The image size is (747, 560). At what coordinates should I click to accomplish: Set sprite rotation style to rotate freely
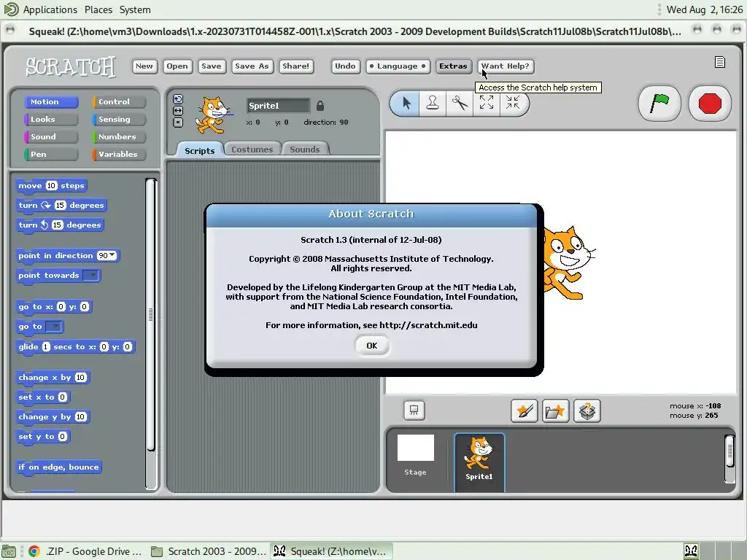178,99
